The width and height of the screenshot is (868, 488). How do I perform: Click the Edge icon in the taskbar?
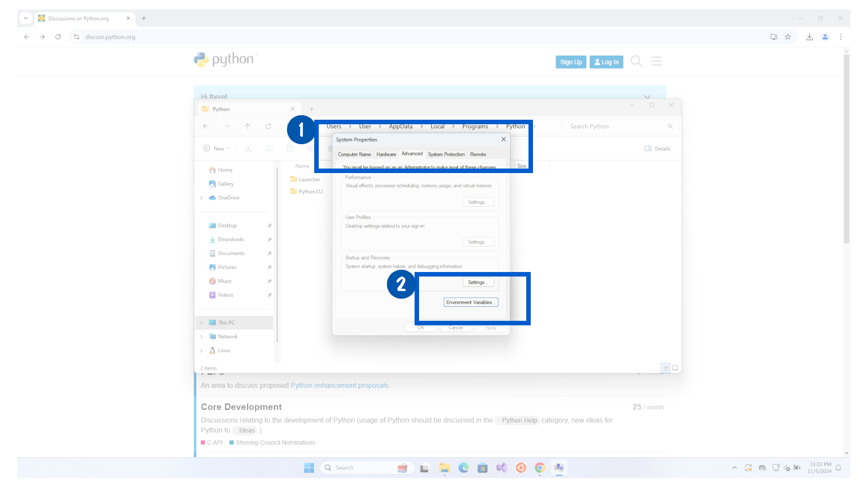coord(463,468)
